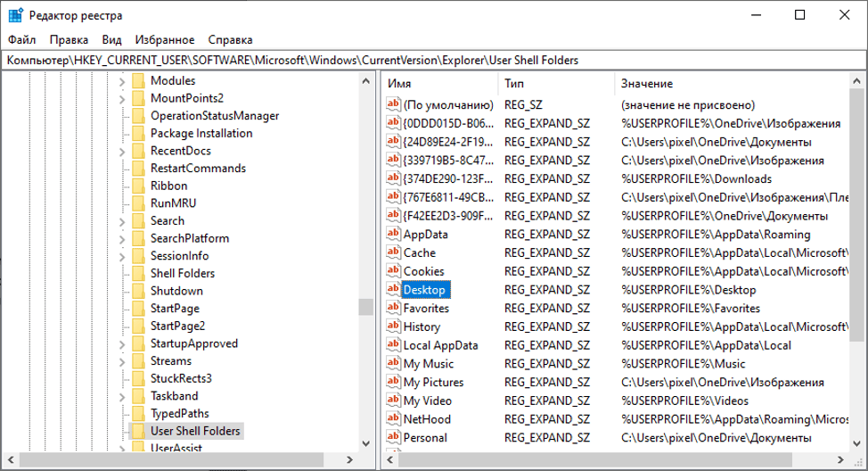This screenshot has width=868, height=471.
Task: Click the folder icon of Shell Folders key
Action: tap(138, 274)
